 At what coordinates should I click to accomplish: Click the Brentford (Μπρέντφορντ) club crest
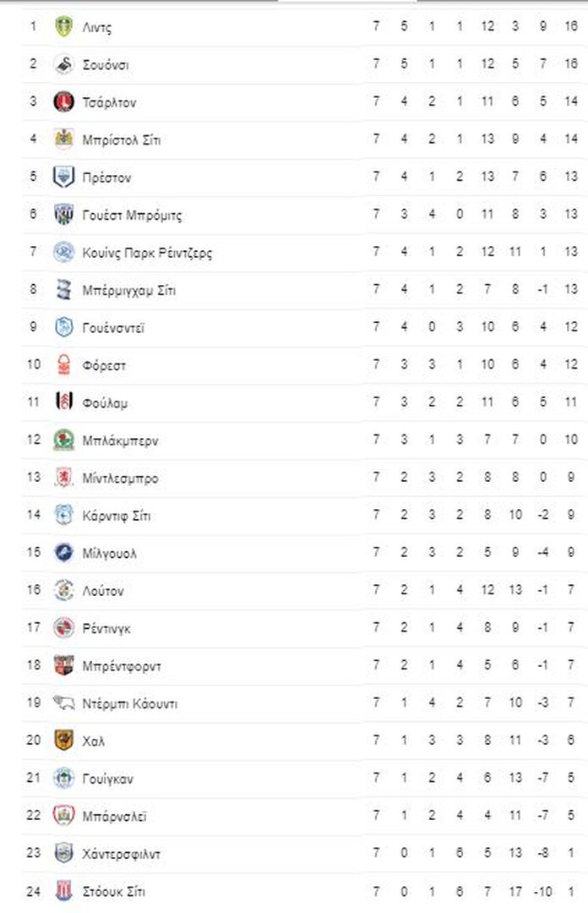[63, 665]
